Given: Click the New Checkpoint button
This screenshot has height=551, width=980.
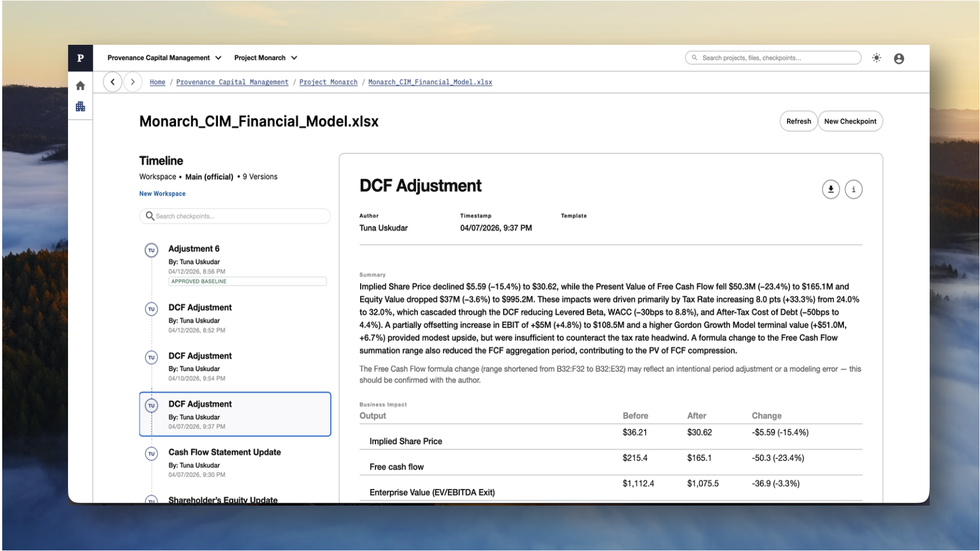Looking at the screenshot, I should (x=850, y=121).
